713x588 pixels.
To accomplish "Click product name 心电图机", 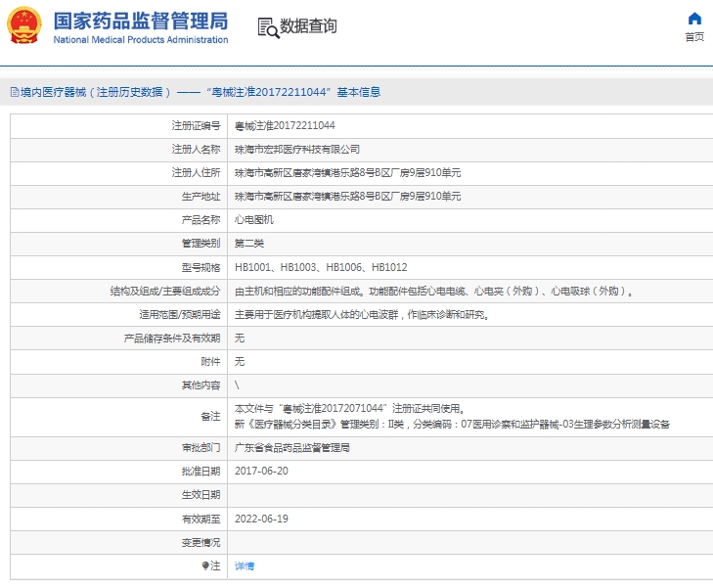I will click(x=253, y=220).
